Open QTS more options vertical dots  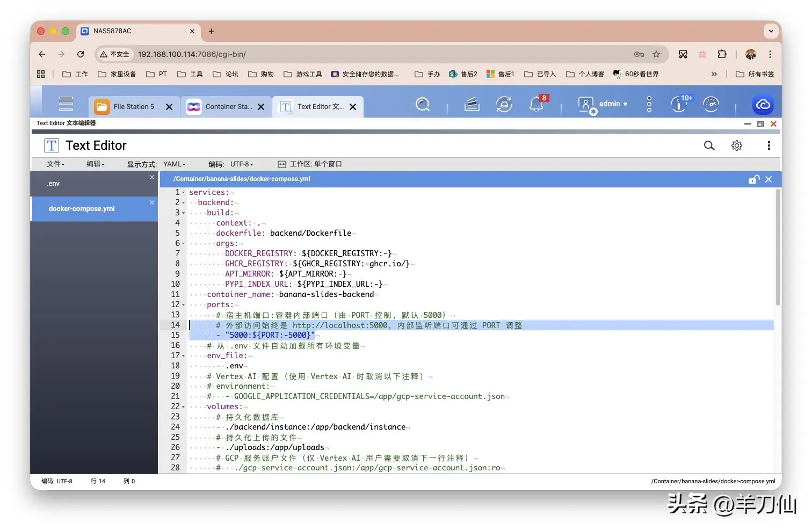point(649,104)
